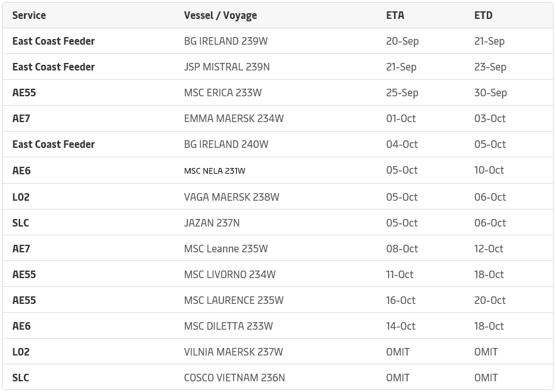This screenshot has width=556, height=392.
Task: Click the ETA column header
Action: [x=395, y=16]
